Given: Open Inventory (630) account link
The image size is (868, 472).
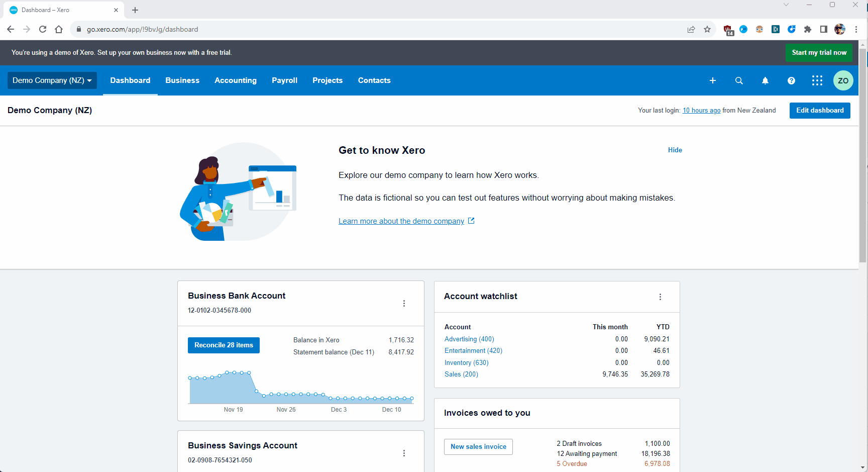Looking at the screenshot, I should click(466, 363).
